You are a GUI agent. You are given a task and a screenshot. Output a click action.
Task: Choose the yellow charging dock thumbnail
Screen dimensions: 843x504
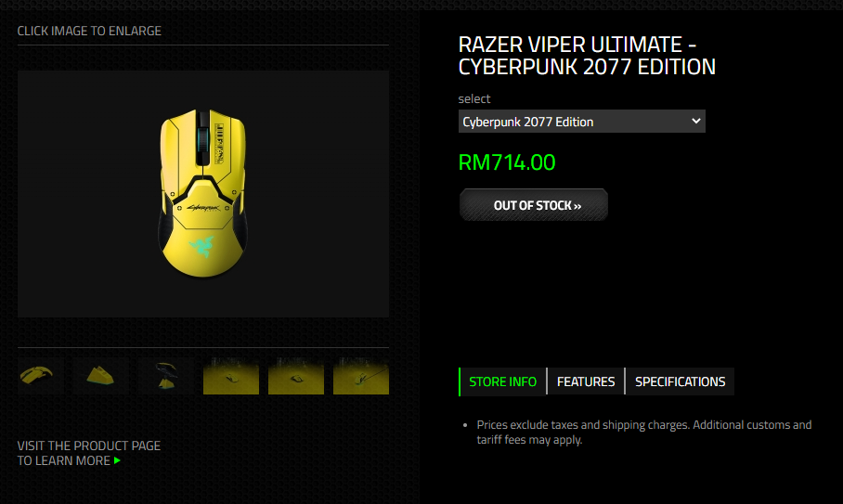100,376
